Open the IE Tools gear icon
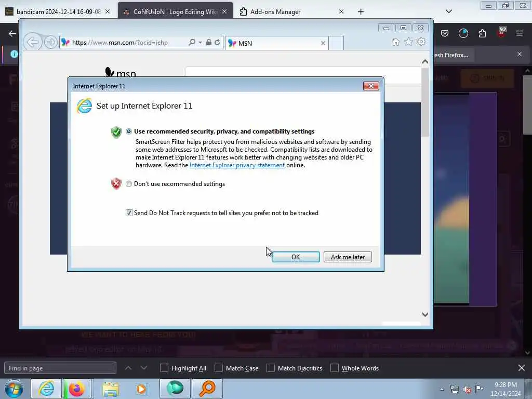 pos(421,42)
